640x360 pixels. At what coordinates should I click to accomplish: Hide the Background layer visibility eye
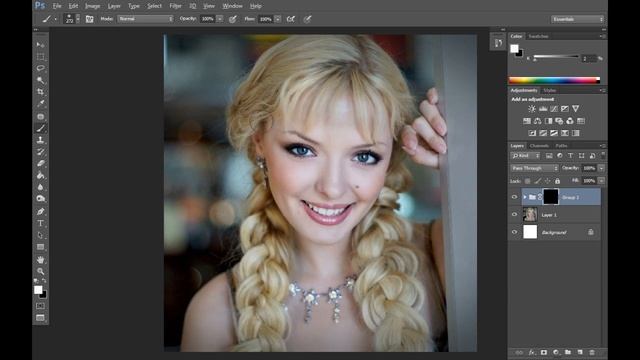click(x=514, y=232)
